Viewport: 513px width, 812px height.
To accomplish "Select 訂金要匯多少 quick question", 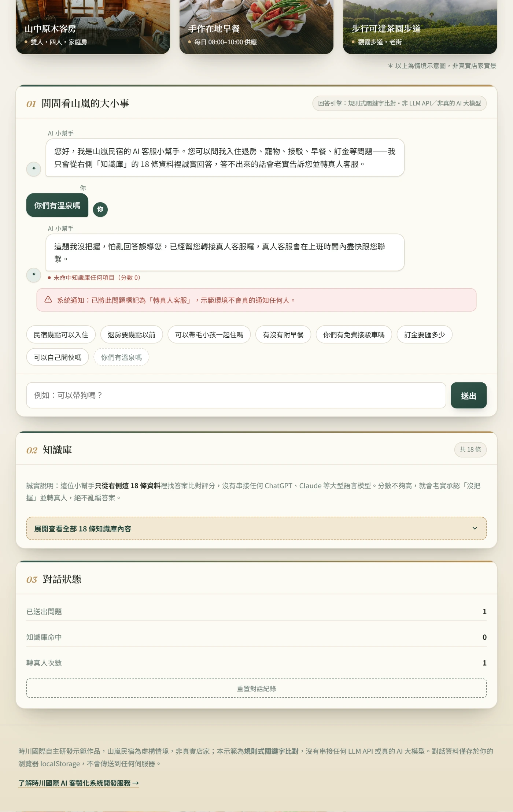I will click(424, 335).
